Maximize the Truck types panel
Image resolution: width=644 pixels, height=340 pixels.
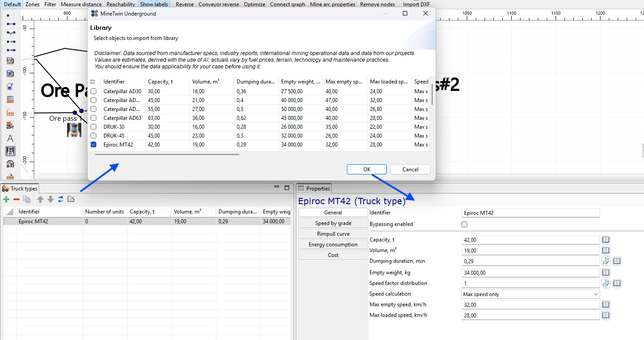[287, 188]
